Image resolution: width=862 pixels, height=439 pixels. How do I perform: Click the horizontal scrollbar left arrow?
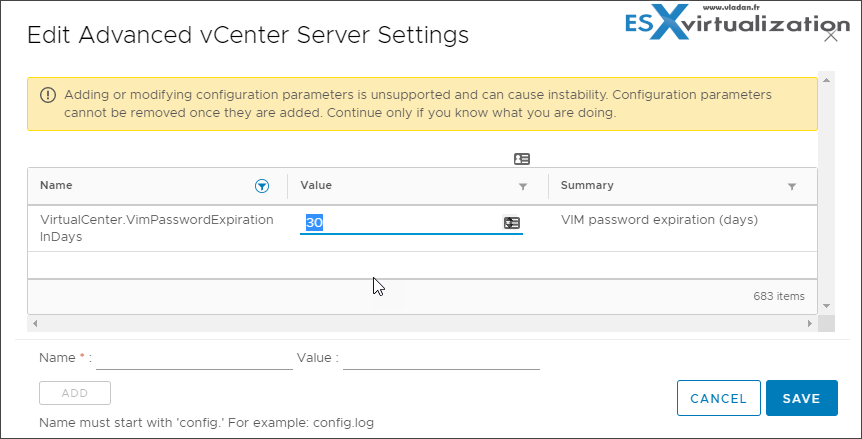click(x=35, y=324)
